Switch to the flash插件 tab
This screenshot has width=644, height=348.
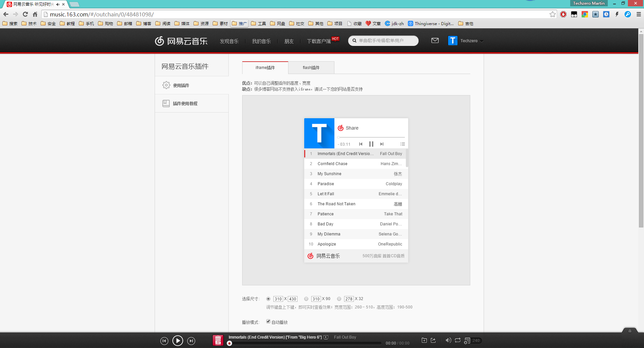point(311,68)
